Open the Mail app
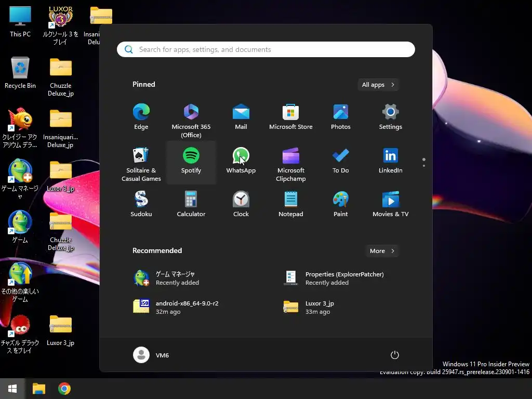The height and width of the screenshot is (399, 532). pyautogui.click(x=241, y=117)
